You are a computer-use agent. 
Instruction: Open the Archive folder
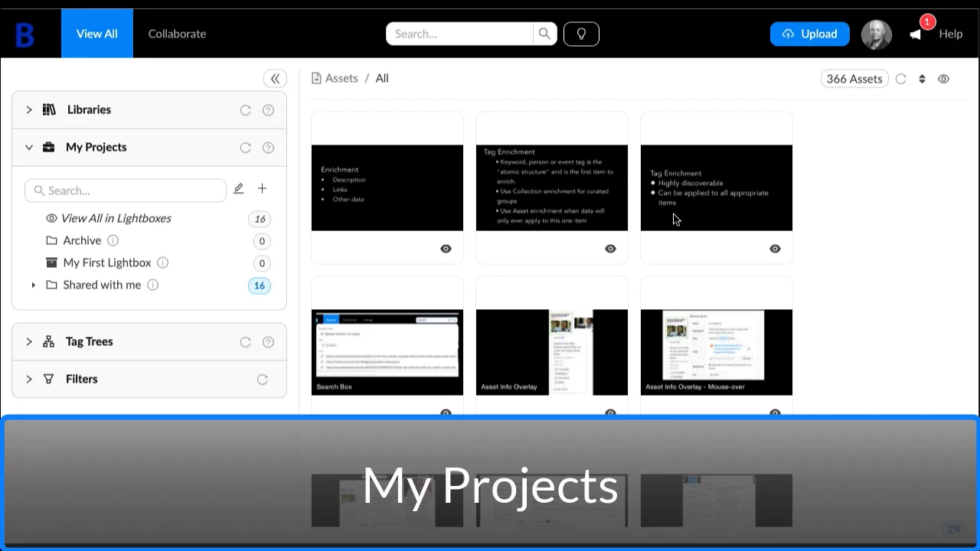click(x=82, y=240)
